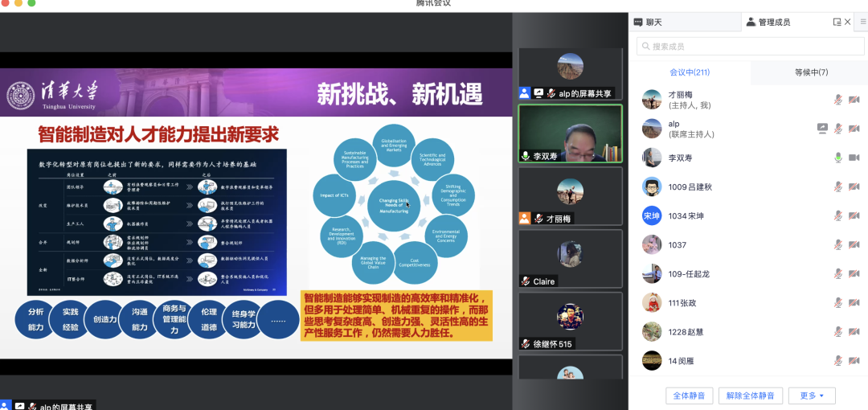The height and width of the screenshot is (410, 868).
Task: Click the blue 宋坤 avatar badge
Action: pyautogui.click(x=652, y=215)
